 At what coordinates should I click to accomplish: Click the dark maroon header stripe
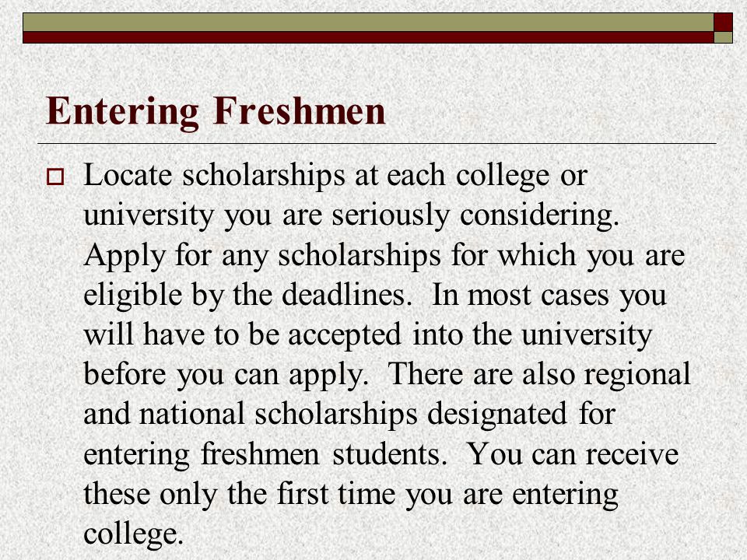368,37
